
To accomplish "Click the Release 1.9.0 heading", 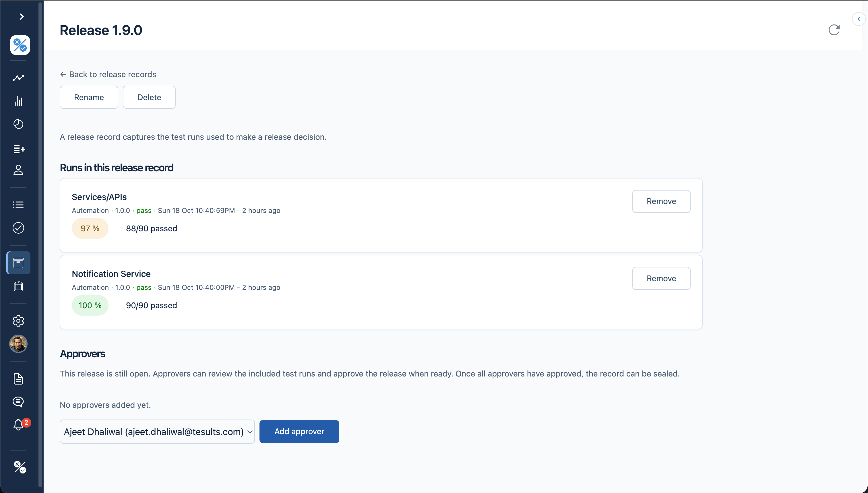I will point(101,30).
